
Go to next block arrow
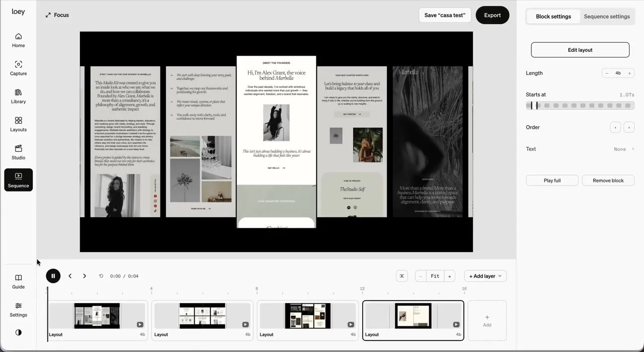pyautogui.click(x=85, y=276)
